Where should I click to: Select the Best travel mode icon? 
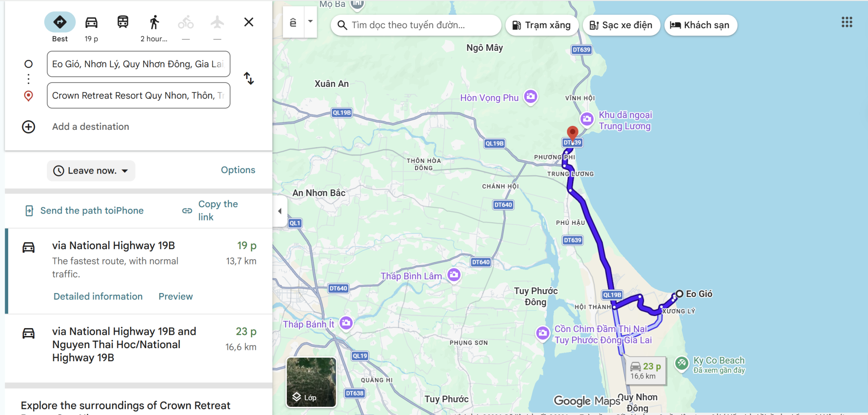pos(60,22)
